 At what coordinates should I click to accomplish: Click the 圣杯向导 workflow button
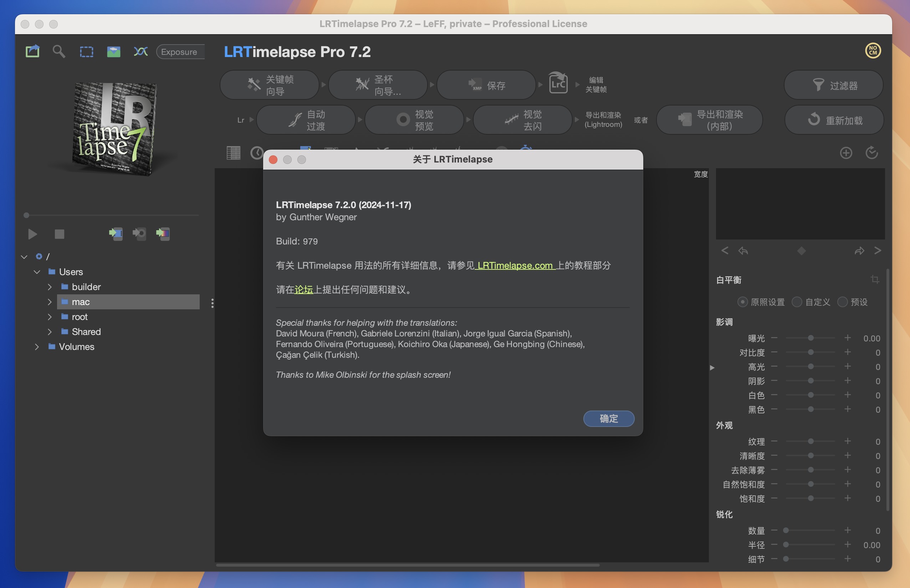click(x=378, y=85)
